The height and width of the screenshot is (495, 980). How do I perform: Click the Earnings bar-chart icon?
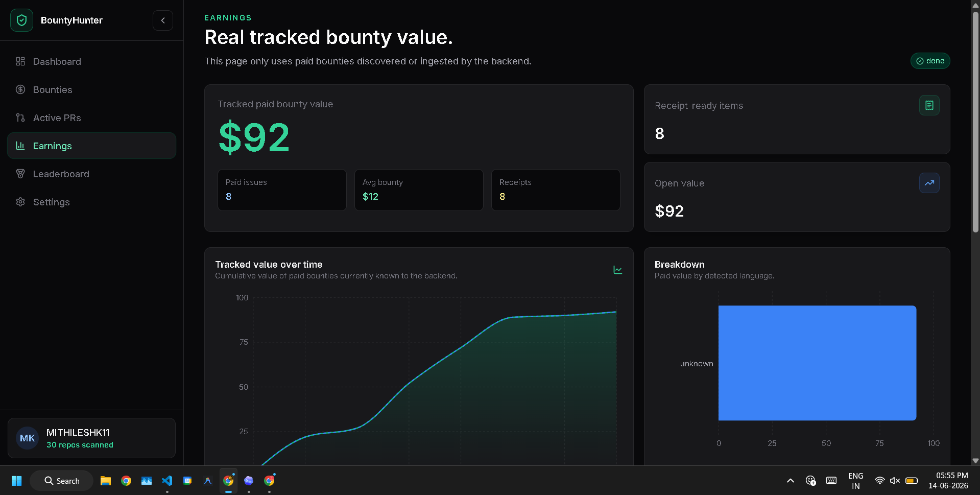[x=20, y=146]
